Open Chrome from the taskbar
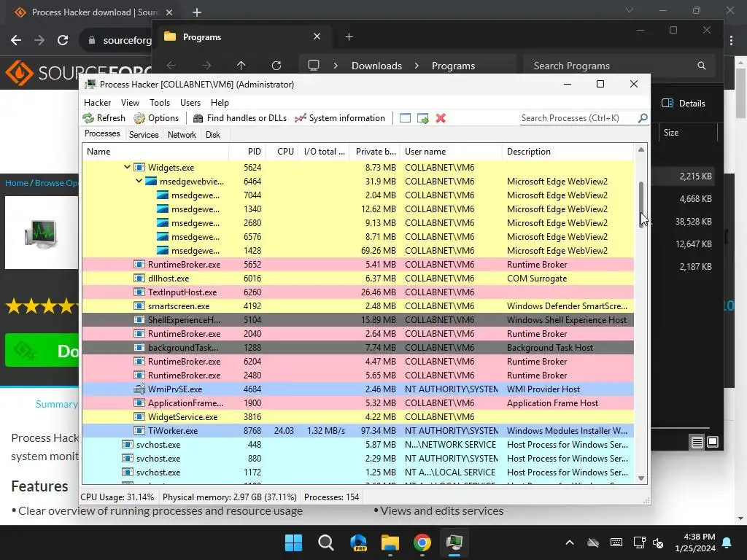Image resolution: width=747 pixels, height=560 pixels. pos(422,542)
